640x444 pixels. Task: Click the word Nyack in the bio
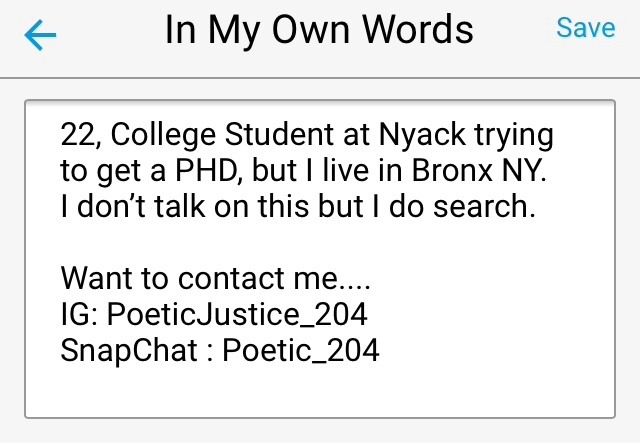(x=422, y=134)
